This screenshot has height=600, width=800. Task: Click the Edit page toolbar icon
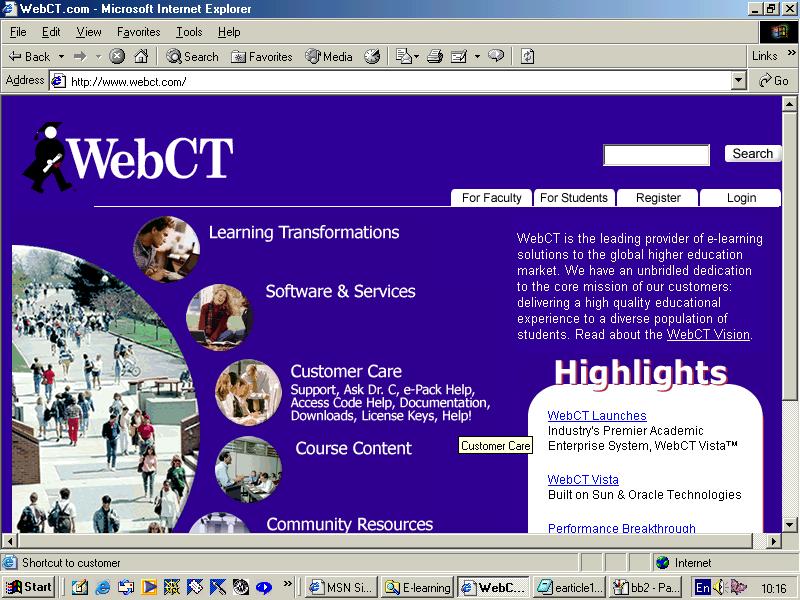click(x=459, y=57)
